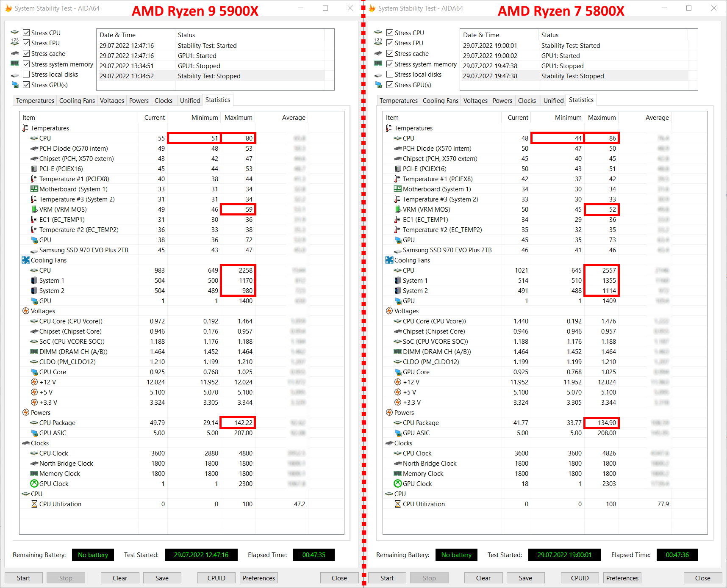The height and width of the screenshot is (588, 727).
Task: Click the Cooling Fans group icon in the 5900X window
Action: pyautogui.click(x=26, y=260)
